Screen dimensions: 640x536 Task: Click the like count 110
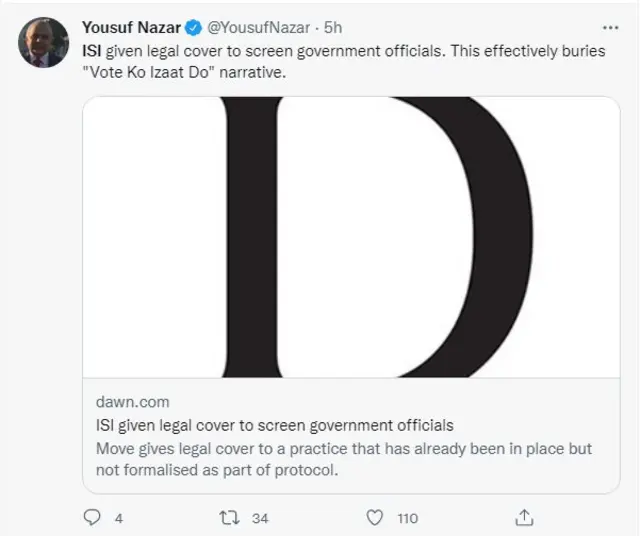407,518
